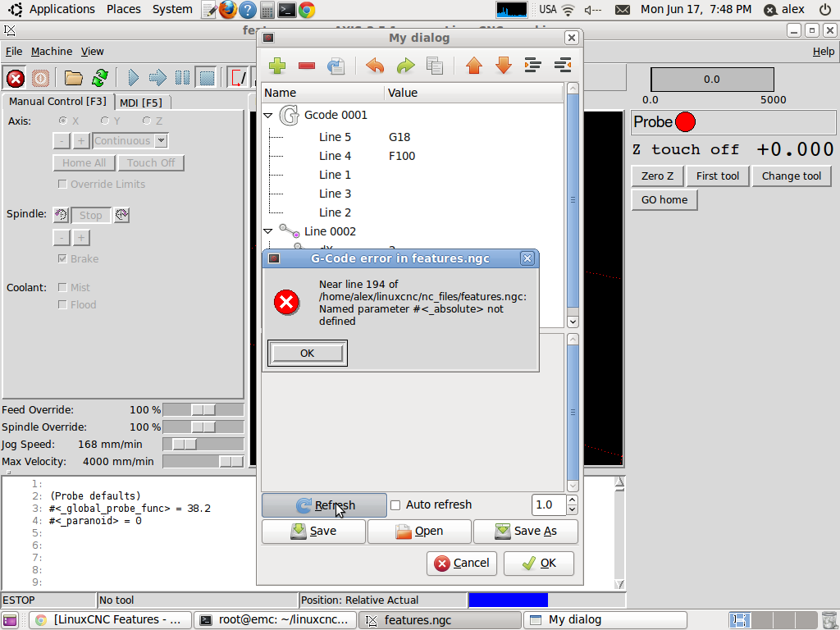Click the red minus Remove icon

(307, 66)
